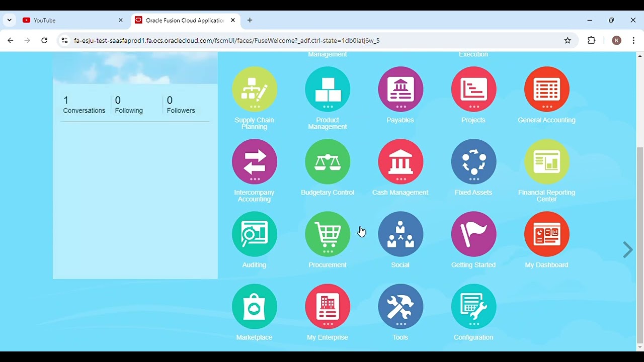Viewport: 644px width, 362px height.
Task: Open Fixed Assets icon
Action: pos(473,161)
